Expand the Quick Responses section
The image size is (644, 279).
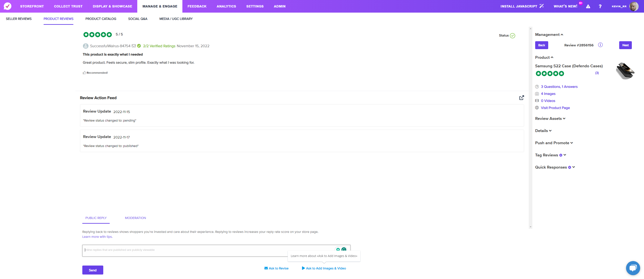click(x=573, y=167)
